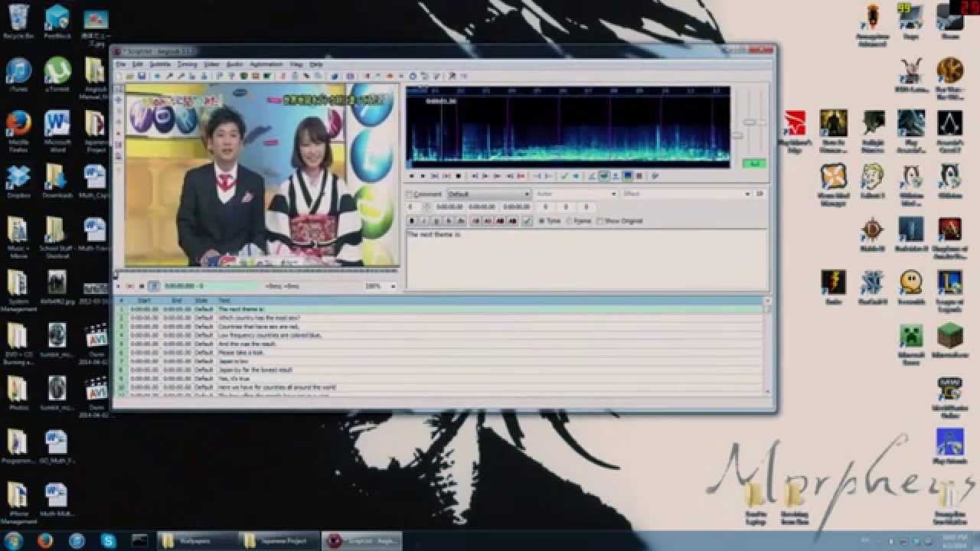Toggle spectrum analyzer mode
The height and width of the screenshot is (551, 980).
pyautogui.click(x=628, y=175)
